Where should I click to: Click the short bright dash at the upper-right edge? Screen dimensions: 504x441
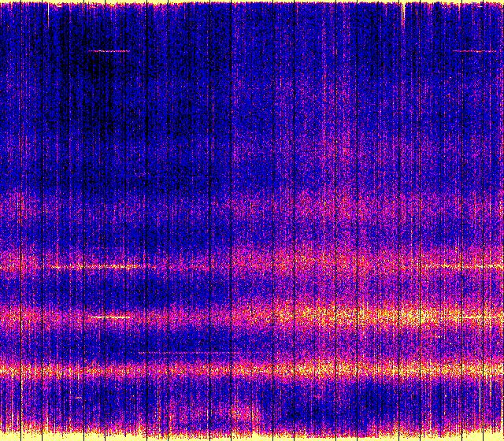pos(476,51)
